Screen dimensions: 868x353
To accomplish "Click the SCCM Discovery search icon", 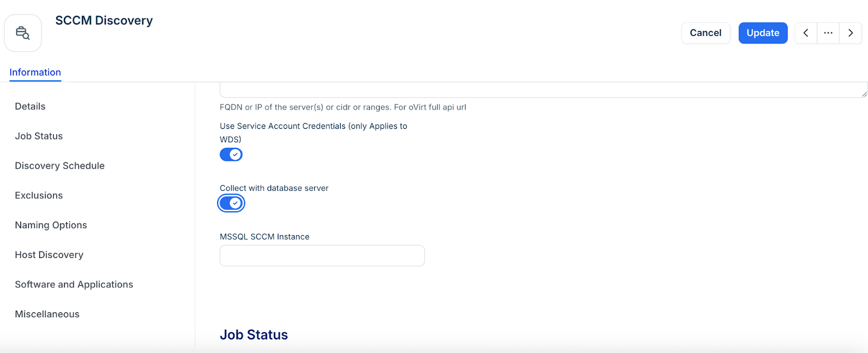I will (23, 33).
